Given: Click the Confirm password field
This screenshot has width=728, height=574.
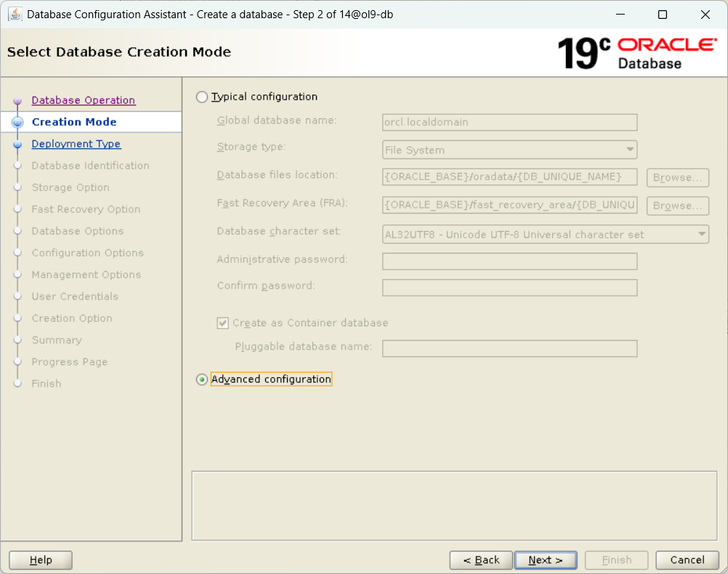Looking at the screenshot, I should (x=509, y=288).
